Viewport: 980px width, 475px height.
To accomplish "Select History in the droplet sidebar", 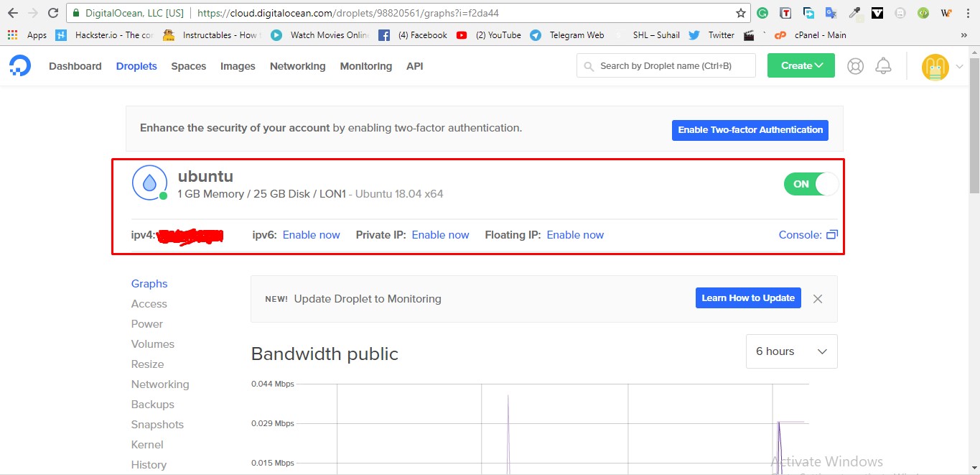I will [x=149, y=465].
